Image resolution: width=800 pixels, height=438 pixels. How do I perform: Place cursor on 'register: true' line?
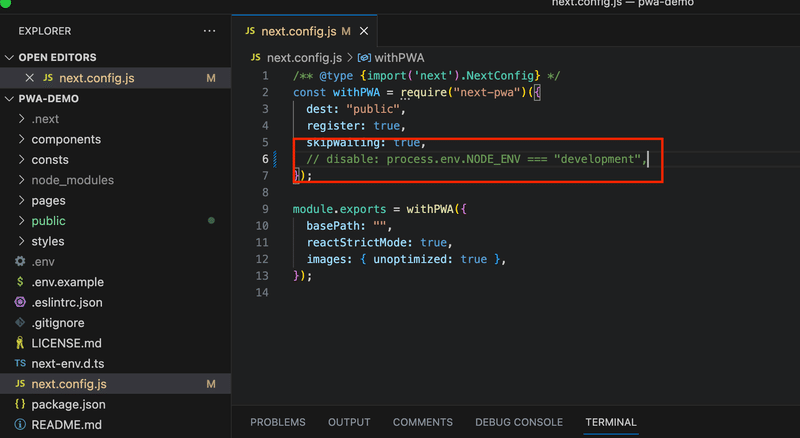click(356, 126)
